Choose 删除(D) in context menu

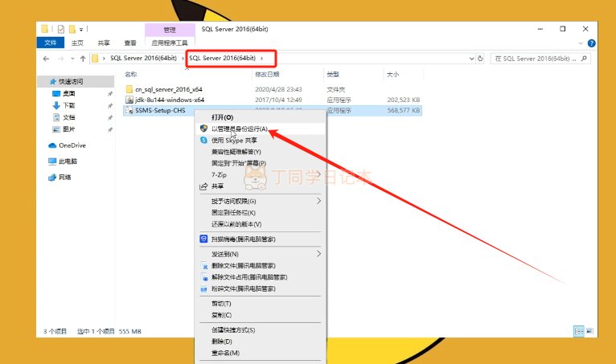(x=261, y=342)
